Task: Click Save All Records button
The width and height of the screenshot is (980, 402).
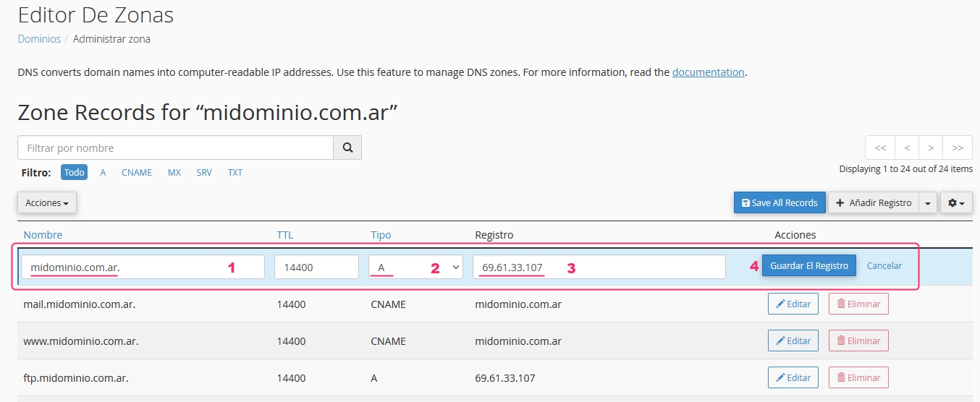Action: 780,203
